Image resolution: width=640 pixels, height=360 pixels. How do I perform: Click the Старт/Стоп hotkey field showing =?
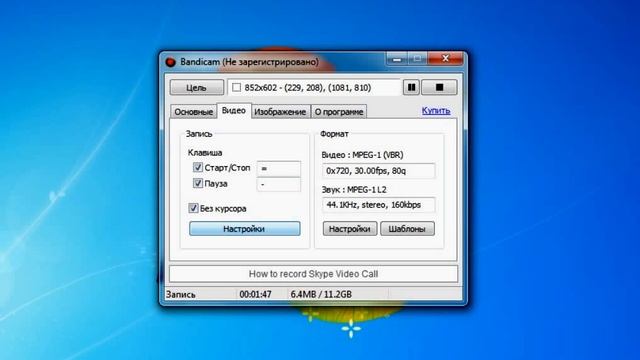279,168
